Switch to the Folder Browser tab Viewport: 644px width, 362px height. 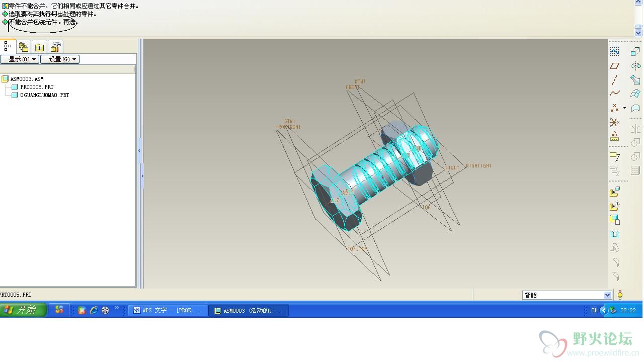[24, 47]
